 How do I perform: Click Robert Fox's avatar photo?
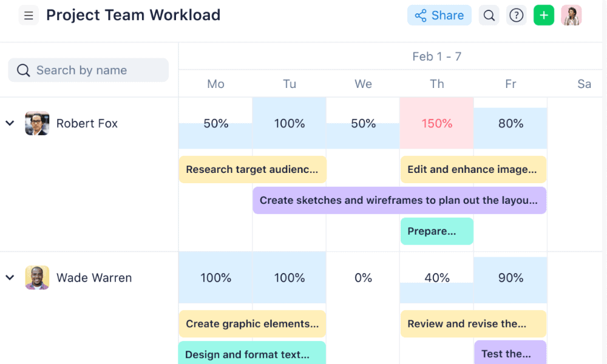click(37, 123)
